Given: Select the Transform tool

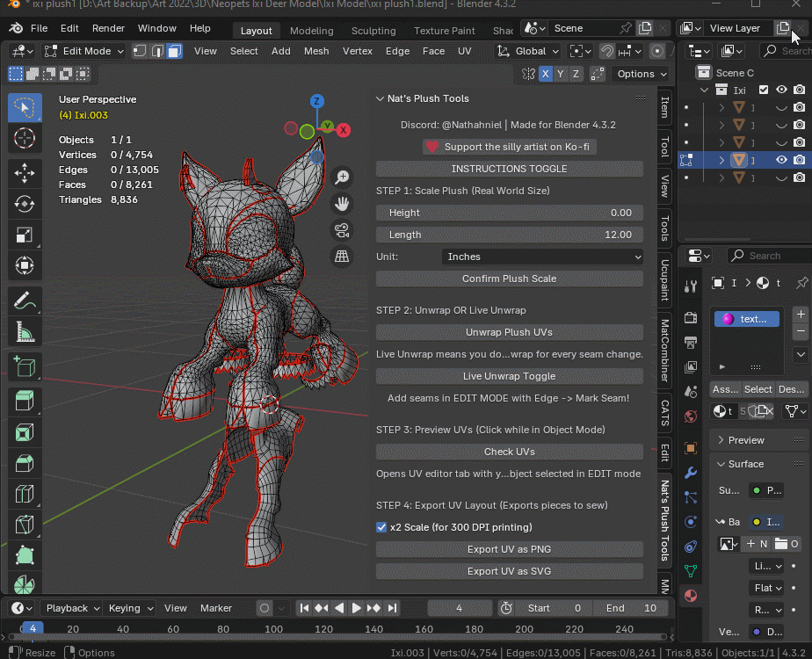Looking at the screenshot, I should [25, 266].
